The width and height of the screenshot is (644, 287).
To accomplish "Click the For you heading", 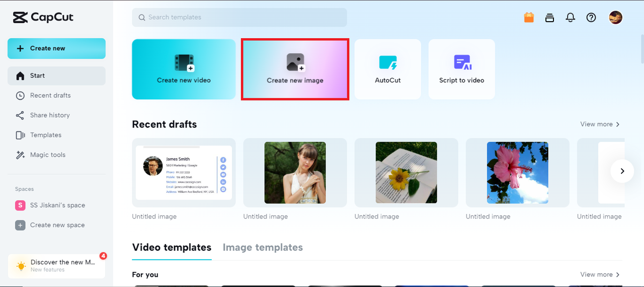I will (x=145, y=274).
